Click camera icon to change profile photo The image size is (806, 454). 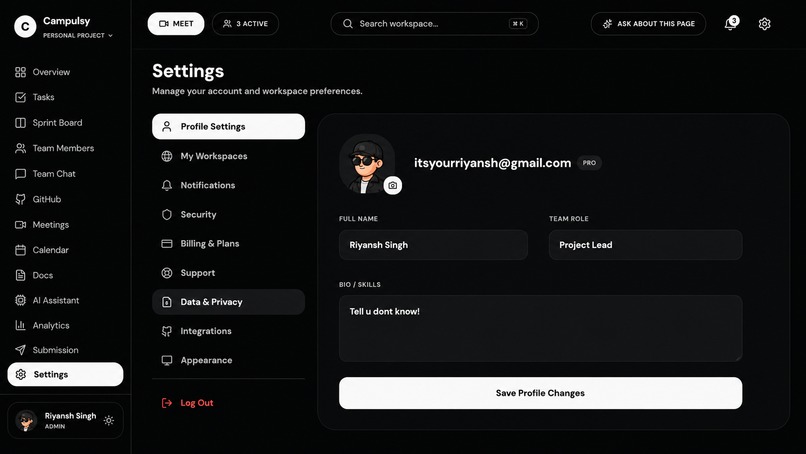pyautogui.click(x=393, y=185)
